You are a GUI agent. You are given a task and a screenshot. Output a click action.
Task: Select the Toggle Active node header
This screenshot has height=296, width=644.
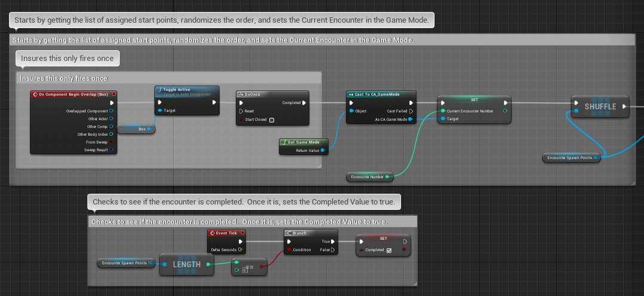pyautogui.click(x=187, y=91)
